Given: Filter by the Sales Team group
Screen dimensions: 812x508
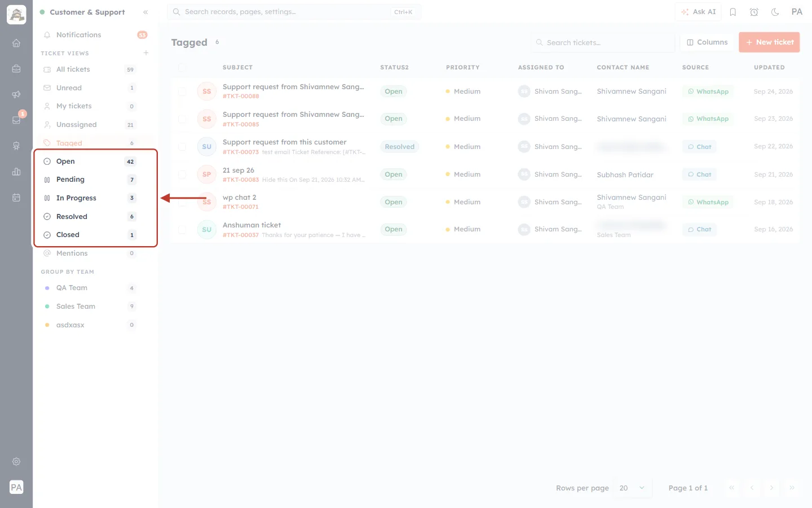Looking at the screenshot, I should coord(90,306).
